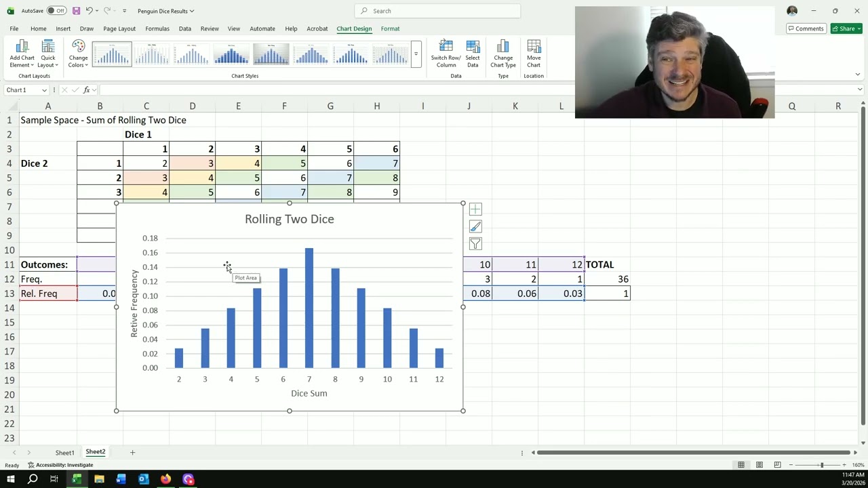This screenshot has height=488, width=868.
Task: Switch to Page Break Preview in status bar
Action: (x=777, y=465)
